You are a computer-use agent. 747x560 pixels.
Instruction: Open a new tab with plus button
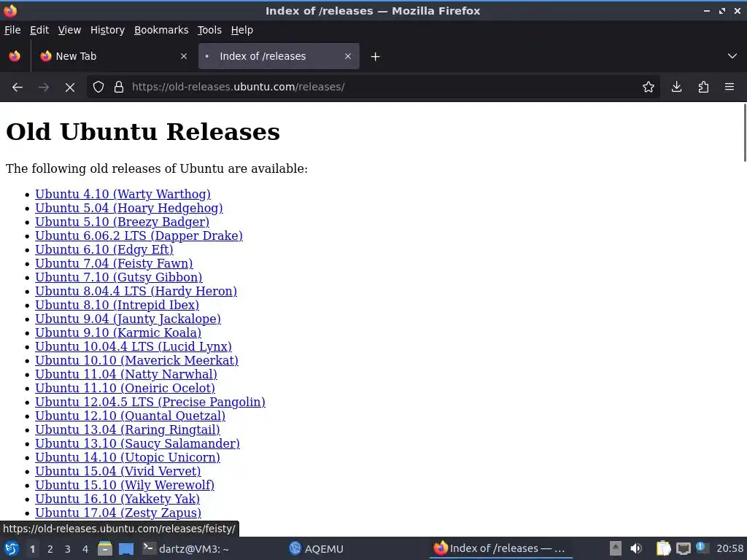pyautogui.click(x=376, y=57)
